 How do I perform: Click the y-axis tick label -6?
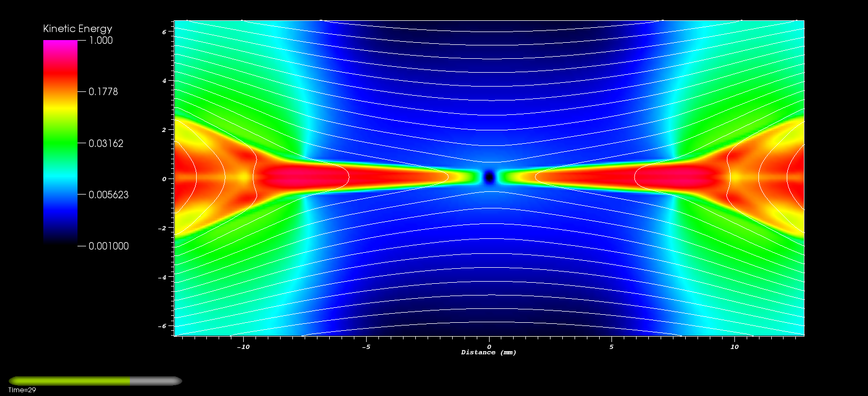point(163,326)
